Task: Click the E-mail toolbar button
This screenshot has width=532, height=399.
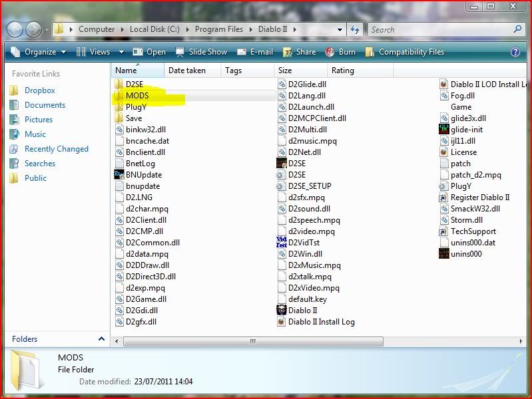Action: click(255, 52)
